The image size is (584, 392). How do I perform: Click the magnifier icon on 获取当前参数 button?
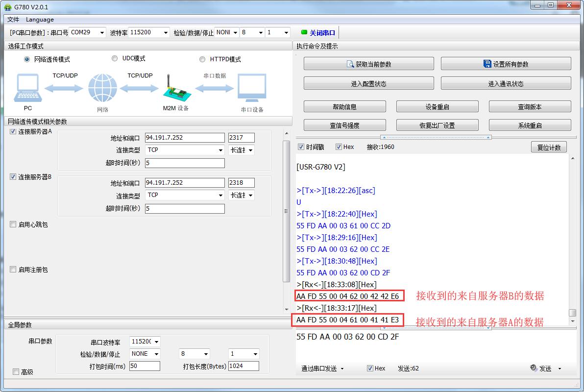pos(350,64)
